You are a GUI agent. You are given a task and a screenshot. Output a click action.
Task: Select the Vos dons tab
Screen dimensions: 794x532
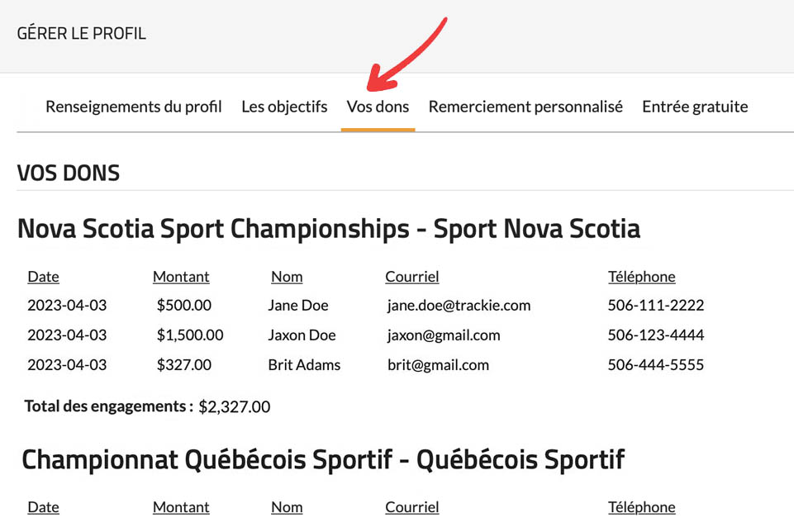(x=378, y=107)
